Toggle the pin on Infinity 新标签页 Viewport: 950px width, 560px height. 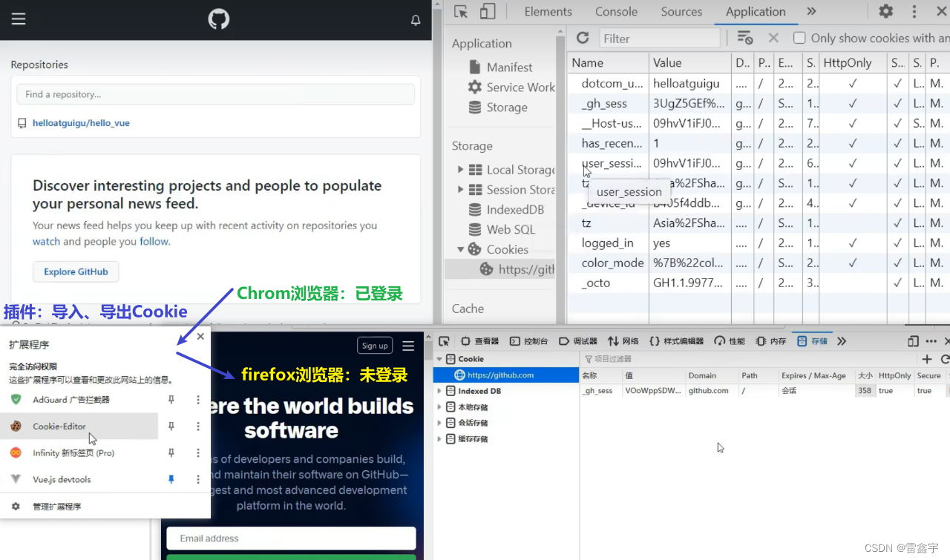(x=171, y=452)
